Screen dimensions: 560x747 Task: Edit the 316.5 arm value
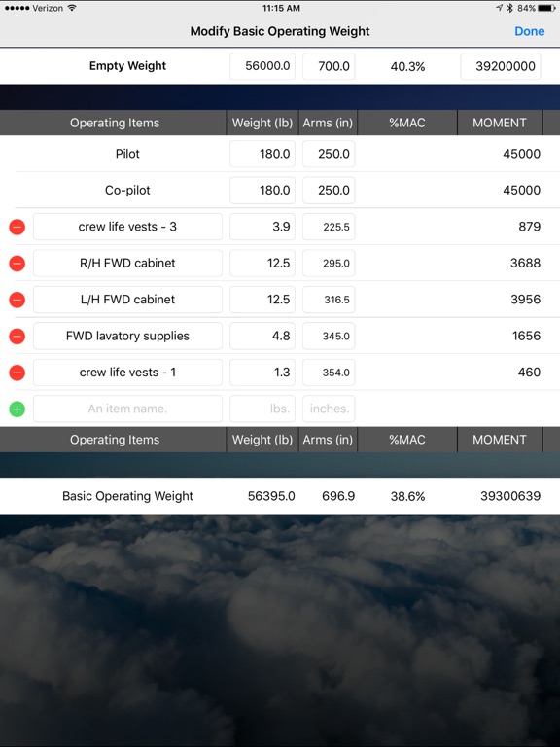point(329,300)
